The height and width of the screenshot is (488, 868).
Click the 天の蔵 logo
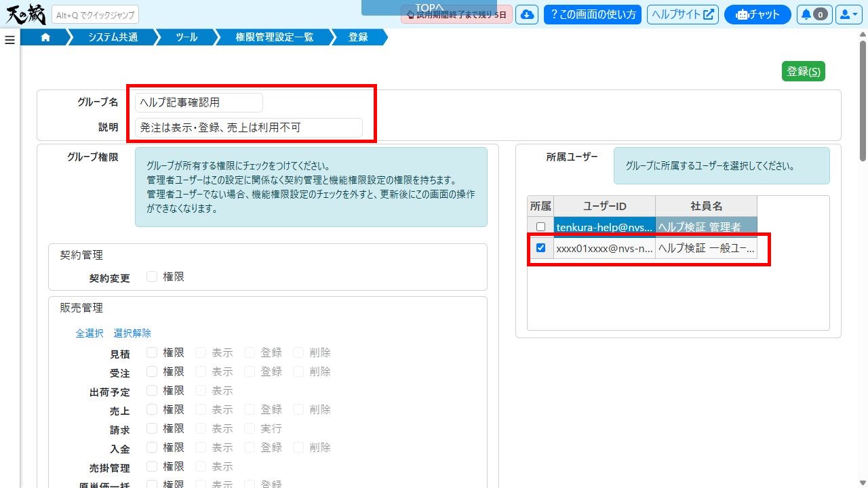click(x=25, y=14)
